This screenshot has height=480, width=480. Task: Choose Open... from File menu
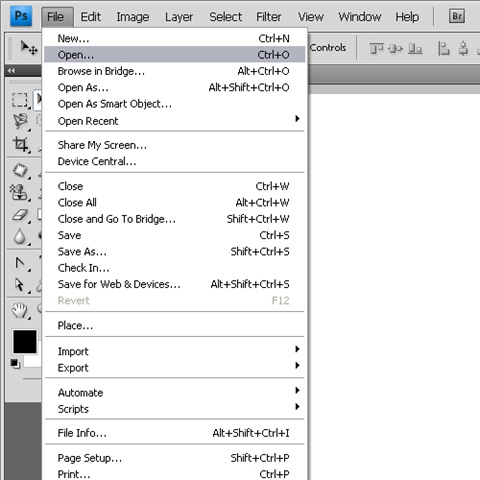point(175,55)
